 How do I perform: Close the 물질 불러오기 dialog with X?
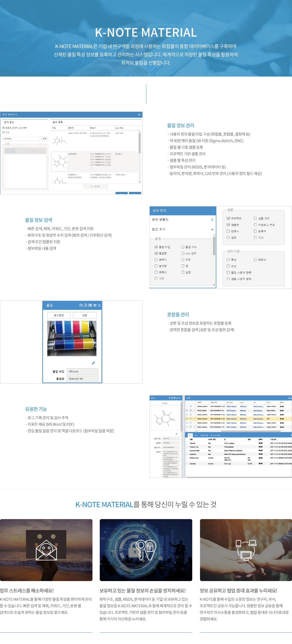click(139, 115)
